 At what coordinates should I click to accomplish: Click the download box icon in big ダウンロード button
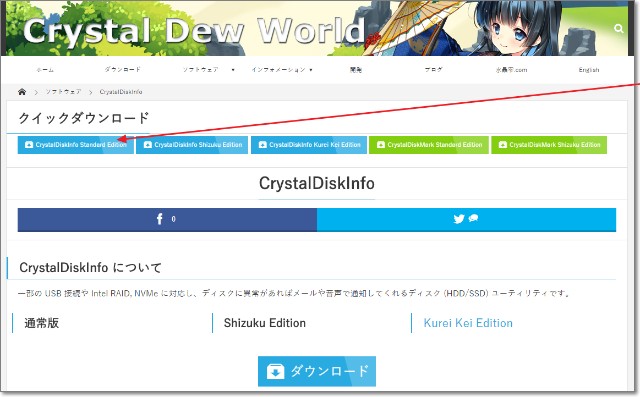tap(276, 371)
